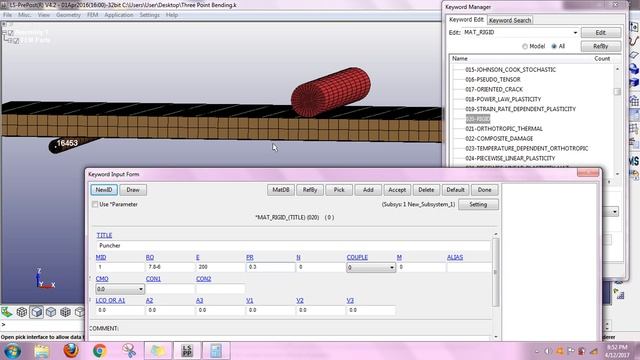Open the blue solid tool in right toolbar

point(634,69)
